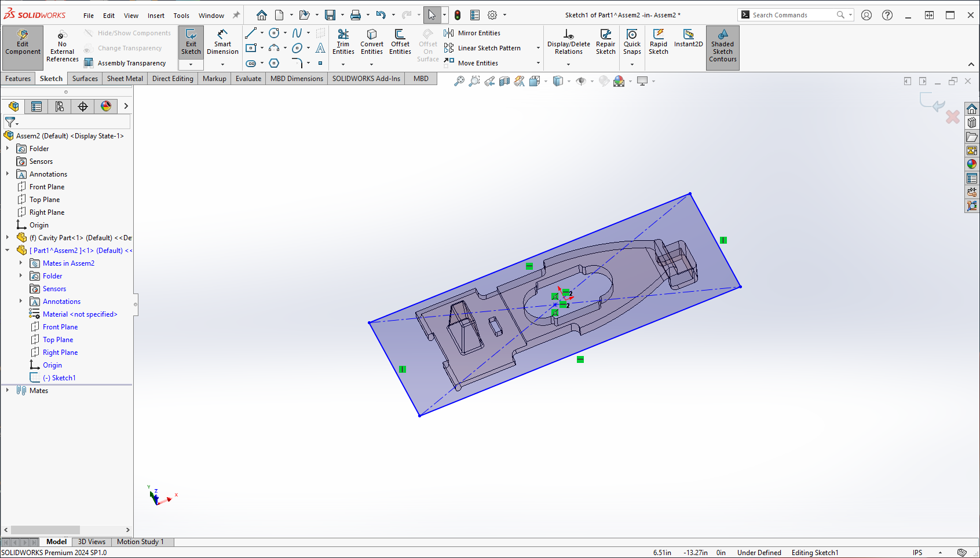This screenshot has height=558, width=980.
Task: Pin the menu bar with pushpin
Action: [x=236, y=15]
